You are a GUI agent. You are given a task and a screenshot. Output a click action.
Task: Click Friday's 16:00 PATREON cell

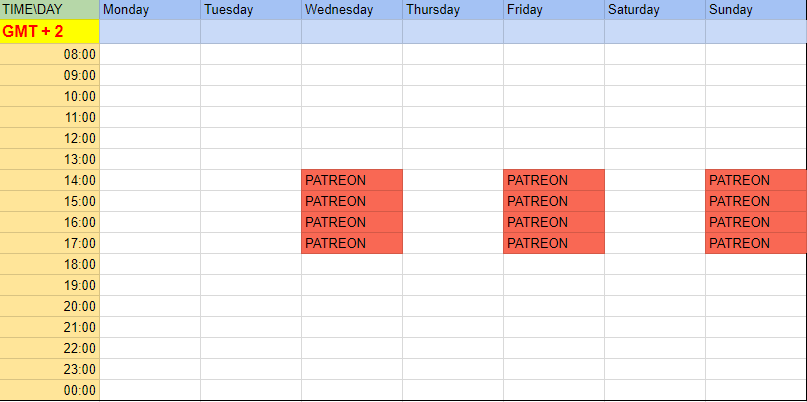click(x=554, y=222)
